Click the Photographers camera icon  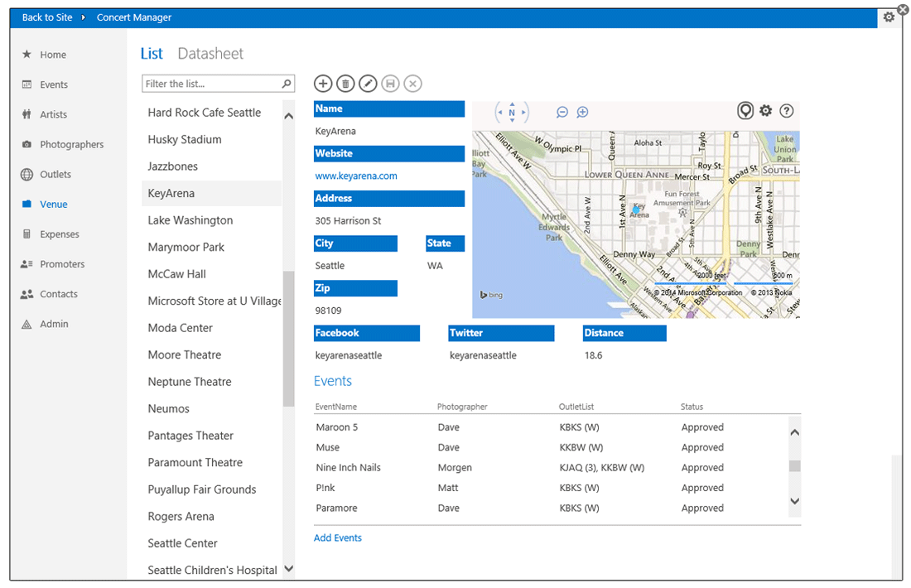point(27,144)
